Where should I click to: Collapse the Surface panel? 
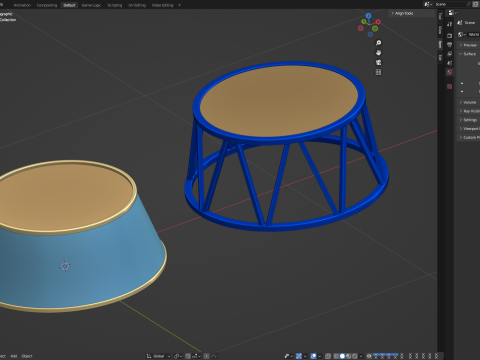[469, 54]
